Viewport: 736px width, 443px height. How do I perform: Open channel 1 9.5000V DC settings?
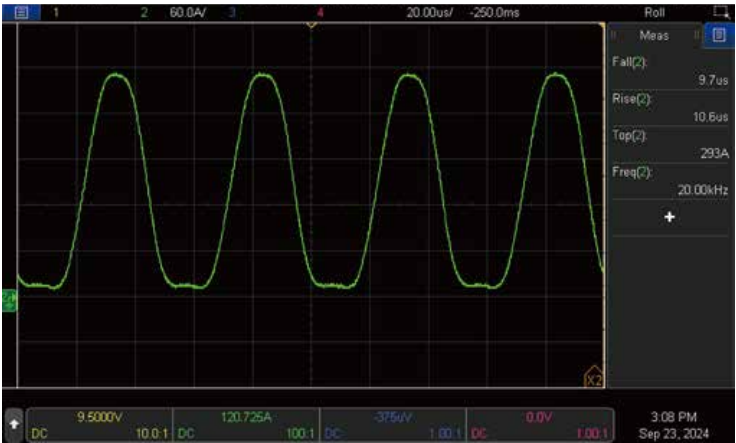[x=100, y=425]
